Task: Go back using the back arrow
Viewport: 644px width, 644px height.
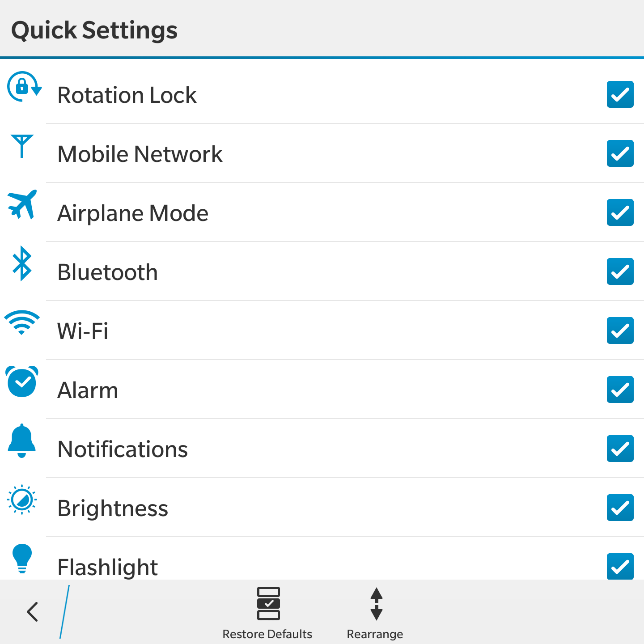Action: [33, 612]
